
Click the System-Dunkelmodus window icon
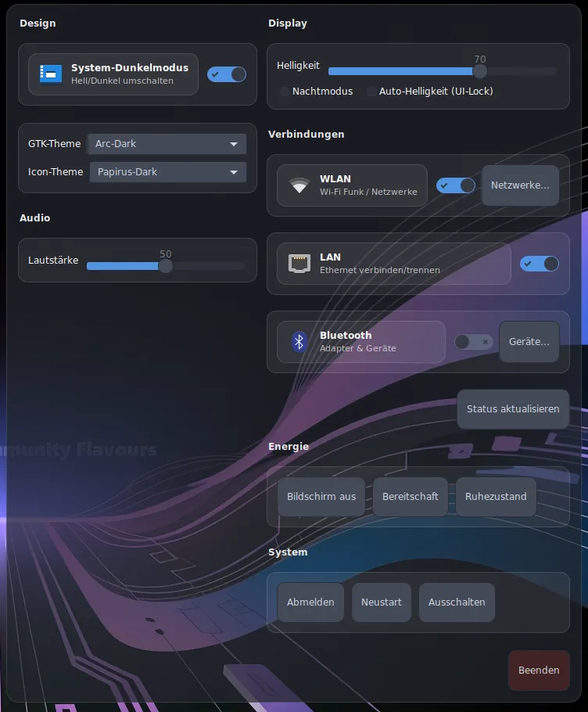[51, 74]
